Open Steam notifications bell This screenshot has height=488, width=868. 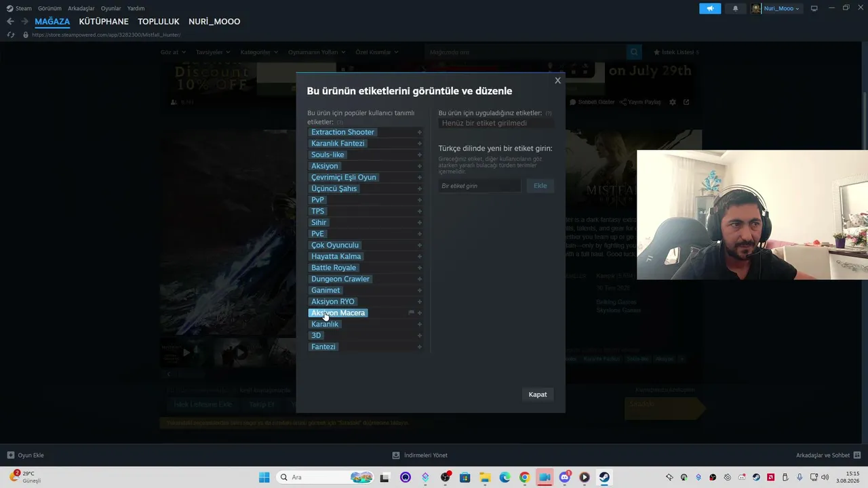click(x=736, y=9)
